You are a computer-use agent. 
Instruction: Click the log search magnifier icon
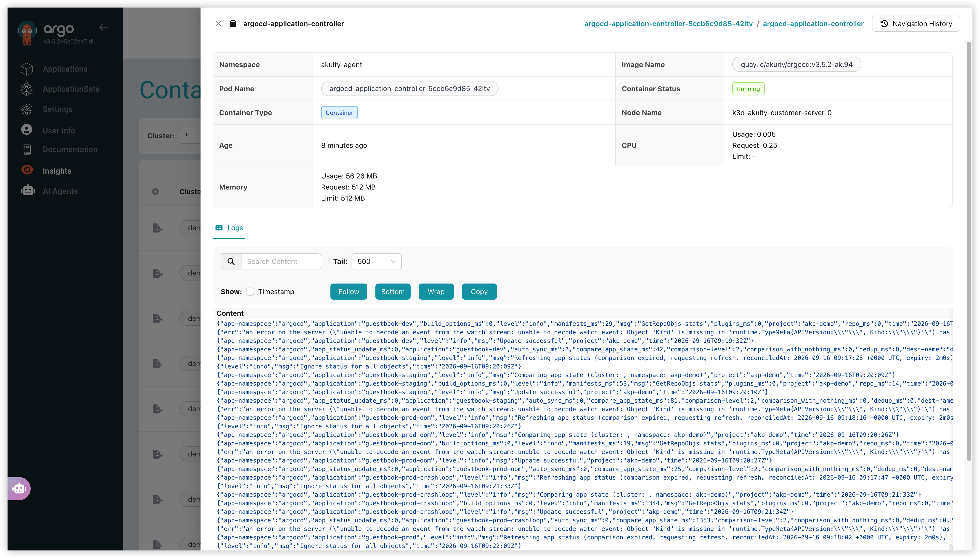(231, 261)
